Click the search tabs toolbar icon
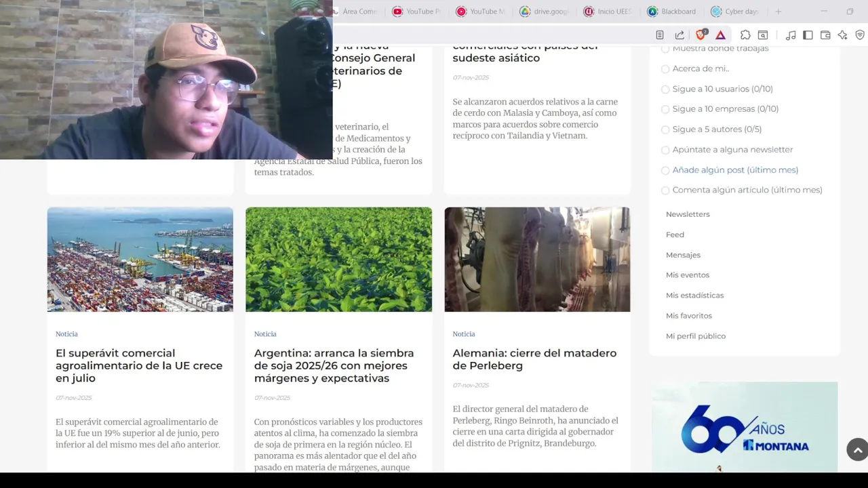Screen dimensions: 868x488 pyautogui.click(x=763, y=35)
